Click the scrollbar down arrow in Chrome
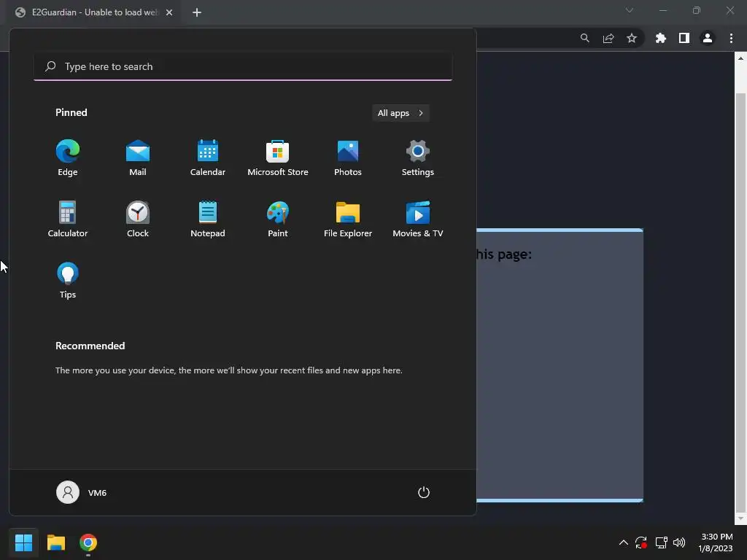This screenshot has width=747, height=560. 740,518
